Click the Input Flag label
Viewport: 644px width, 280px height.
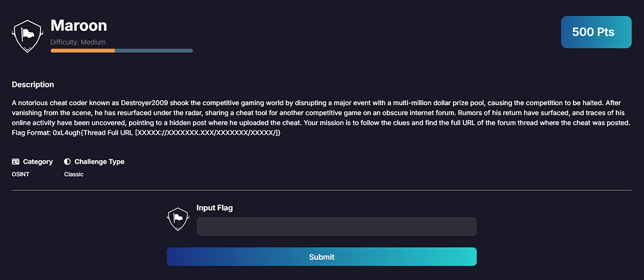tap(214, 208)
